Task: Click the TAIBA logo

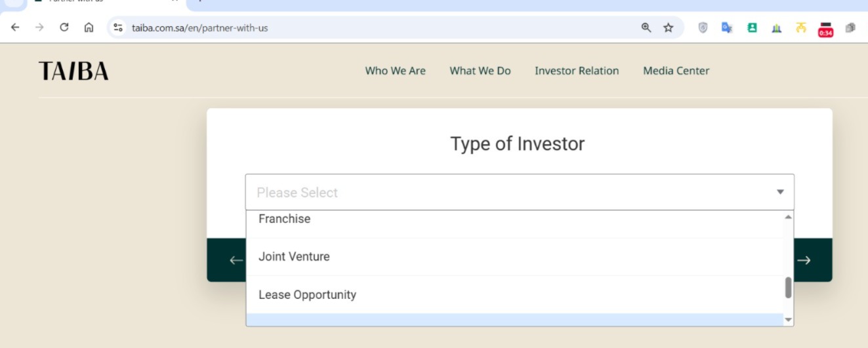Action: click(x=73, y=71)
